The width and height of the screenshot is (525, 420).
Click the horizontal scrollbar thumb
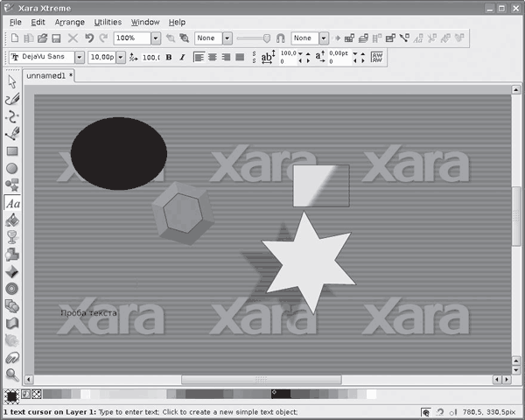click(261, 380)
